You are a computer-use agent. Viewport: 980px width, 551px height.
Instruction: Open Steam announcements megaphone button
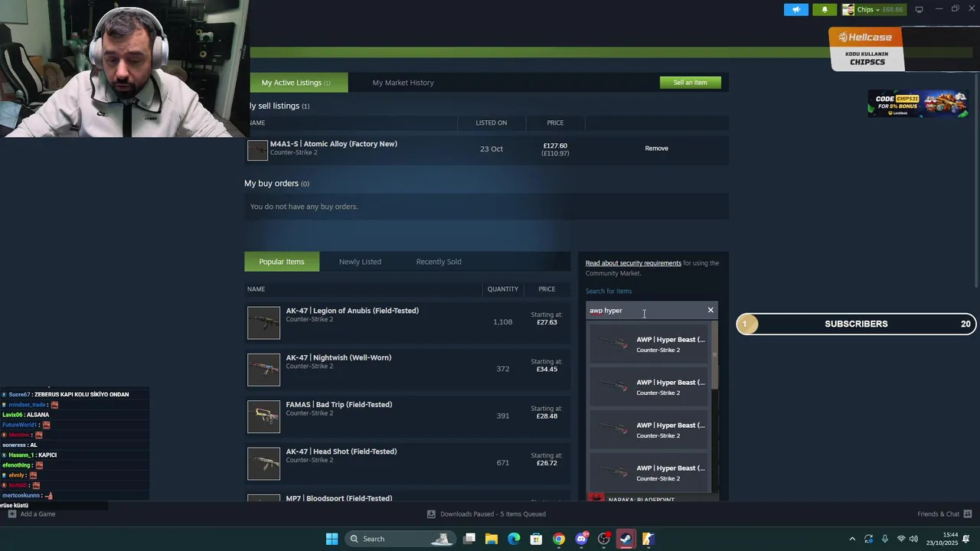click(x=796, y=9)
